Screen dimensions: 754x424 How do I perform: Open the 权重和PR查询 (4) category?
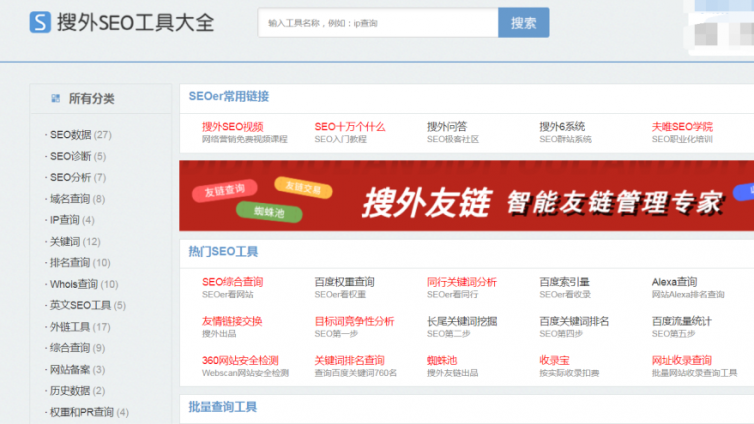point(89,412)
